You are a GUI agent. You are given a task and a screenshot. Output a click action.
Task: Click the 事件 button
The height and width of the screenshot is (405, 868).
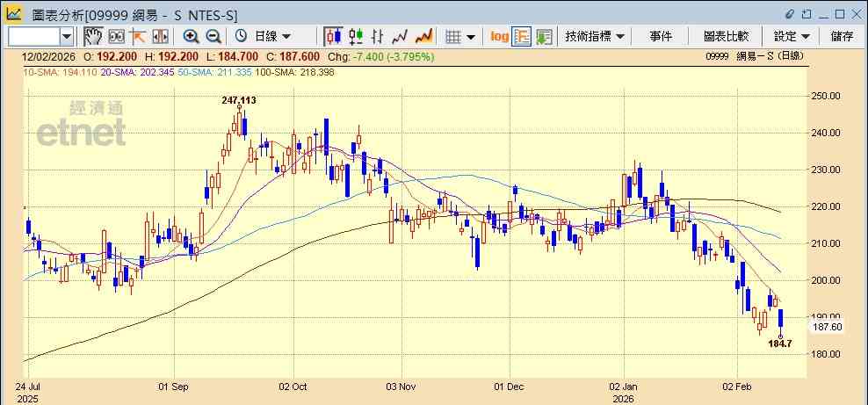[661, 37]
